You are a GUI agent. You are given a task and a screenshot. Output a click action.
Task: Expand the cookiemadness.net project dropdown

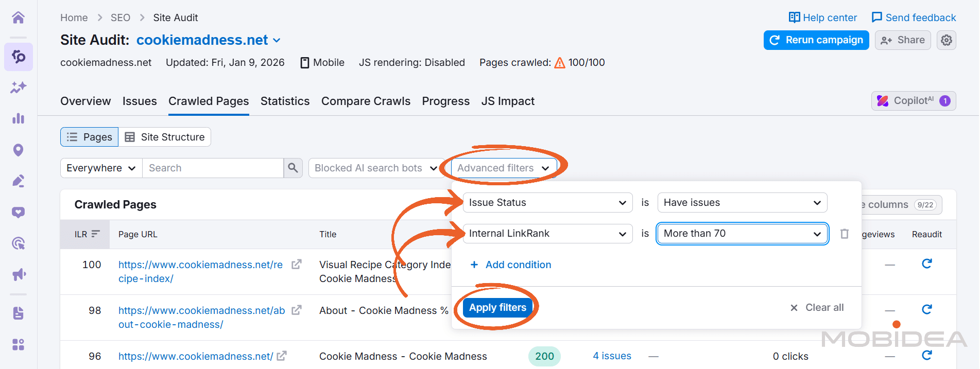[x=277, y=40]
